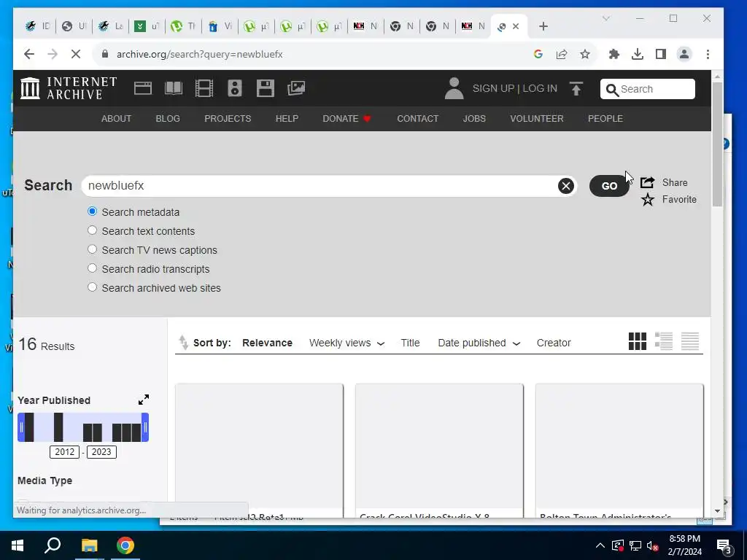Open the Audio speaker icon
Screen dimensions: 747x560
[x=235, y=88]
